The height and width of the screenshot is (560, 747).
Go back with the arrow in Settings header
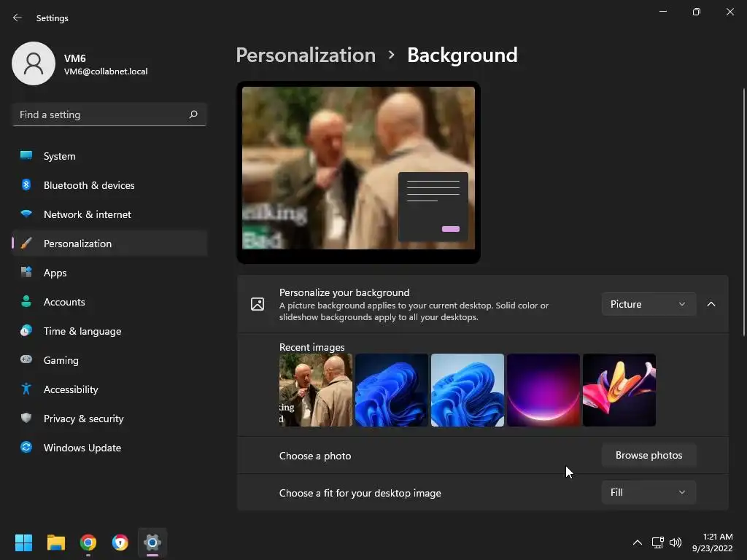(x=18, y=17)
